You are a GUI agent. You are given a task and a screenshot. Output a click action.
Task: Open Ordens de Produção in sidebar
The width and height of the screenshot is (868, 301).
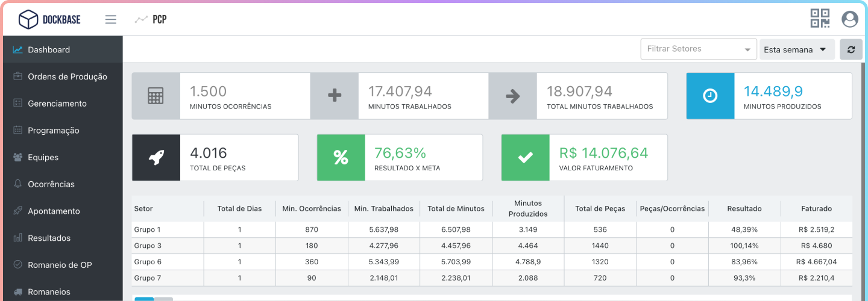click(x=67, y=76)
